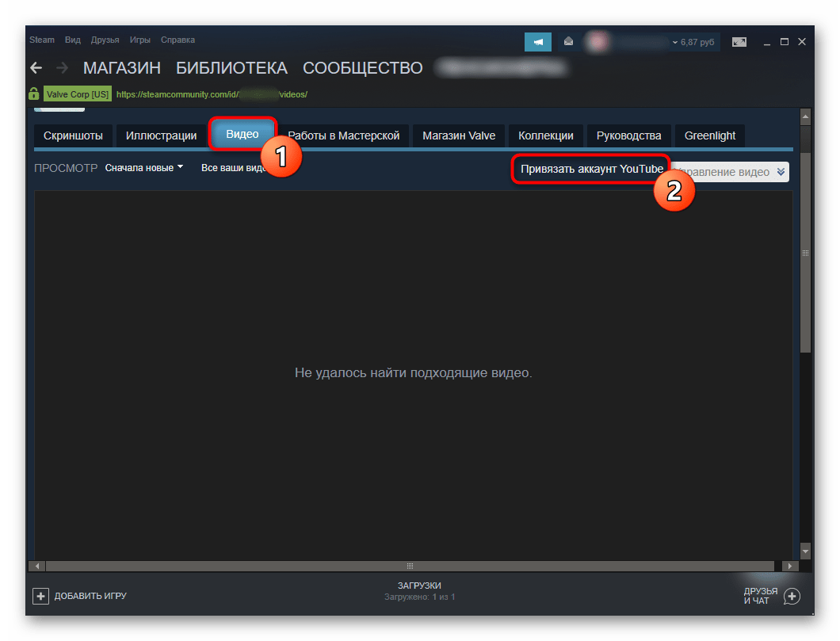This screenshot has height=641, width=840.
Task: Expand the account wallet balance dropdown
Action: [x=693, y=41]
